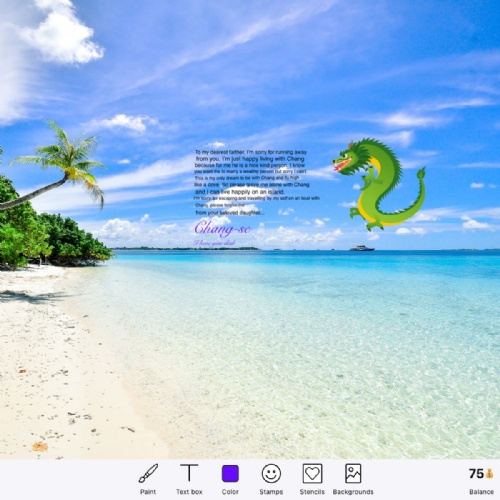Click the line ending happily on an island

coord(240,192)
